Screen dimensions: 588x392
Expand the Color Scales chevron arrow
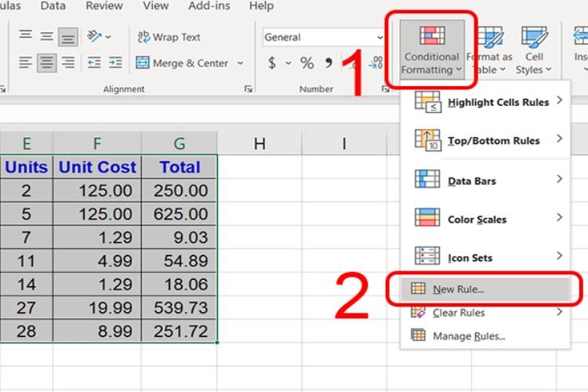click(559, 218)
